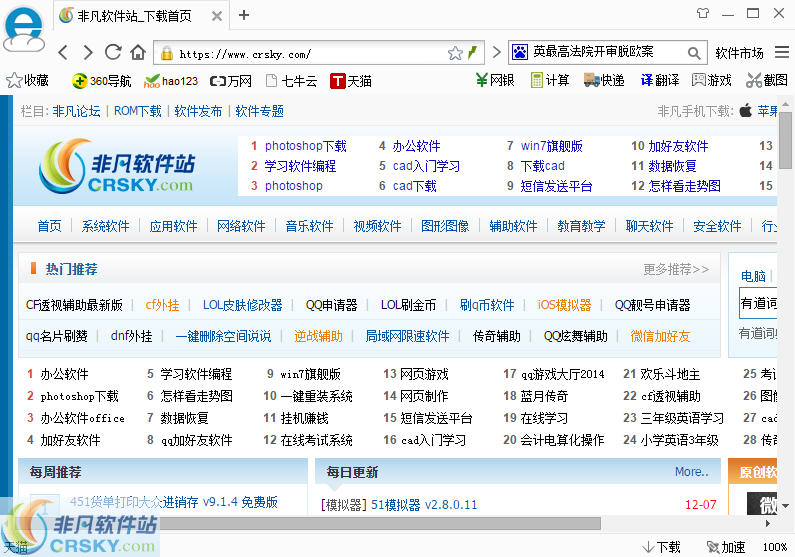The image size is (795, 557).
Task: Close the 非凡软件站 tab
Action: point(216,16)
